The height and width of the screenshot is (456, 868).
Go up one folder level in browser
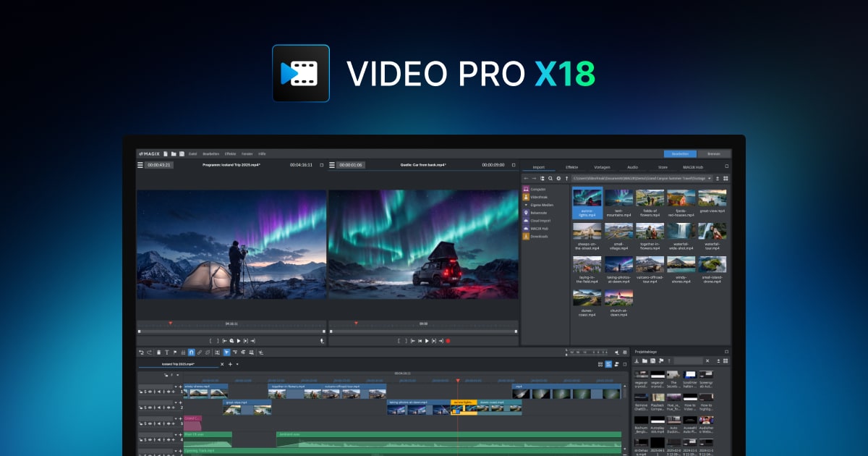[x=566, y=178]
